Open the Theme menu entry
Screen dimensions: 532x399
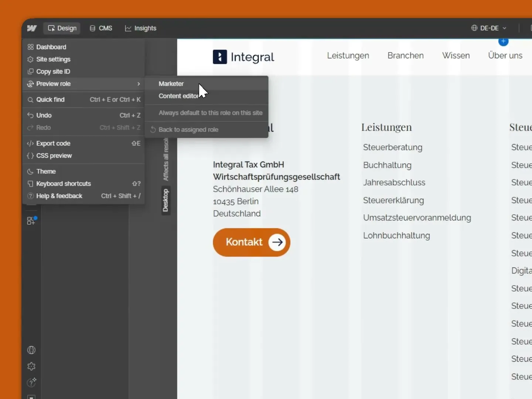click(x=83, y=171)
